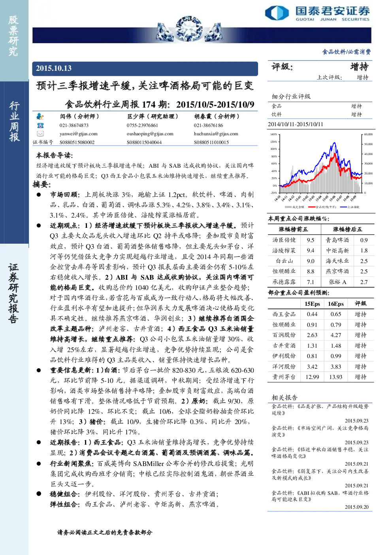The width and height of the screenshot is (392, 555).
Task: Click the bullet before 稳健组合
Action: 39,494
